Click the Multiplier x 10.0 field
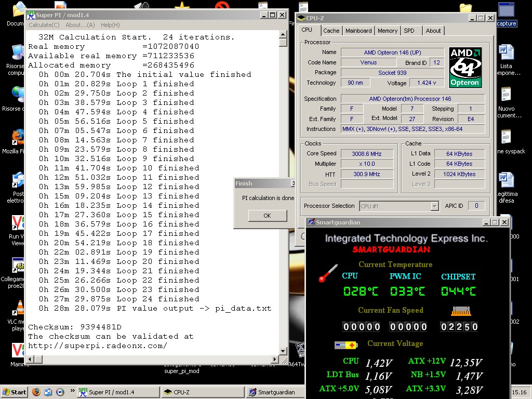The image size is (532, 399). pos(367,164)
